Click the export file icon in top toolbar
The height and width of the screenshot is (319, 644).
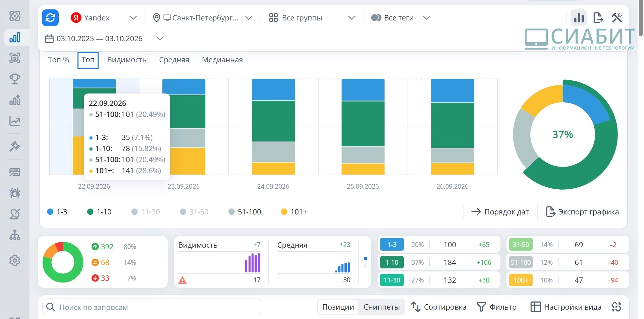(598, 17)
